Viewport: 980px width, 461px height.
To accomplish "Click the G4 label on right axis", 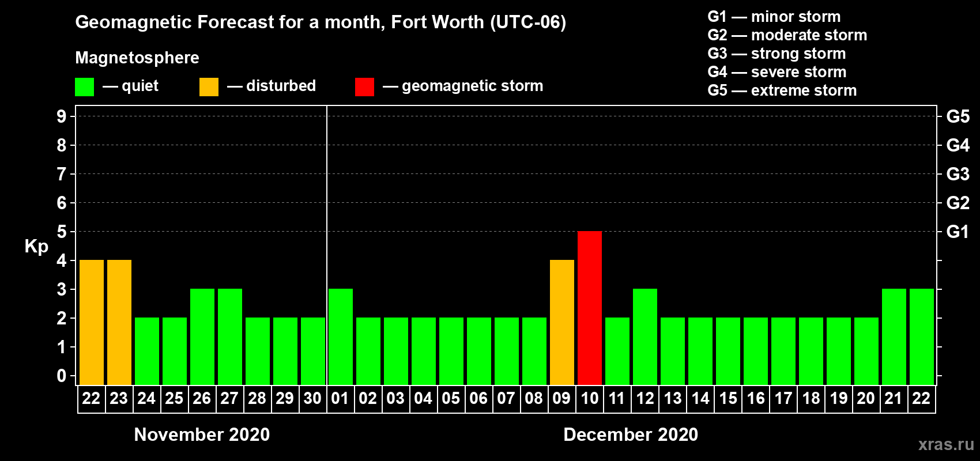I will tap(958, 145).
